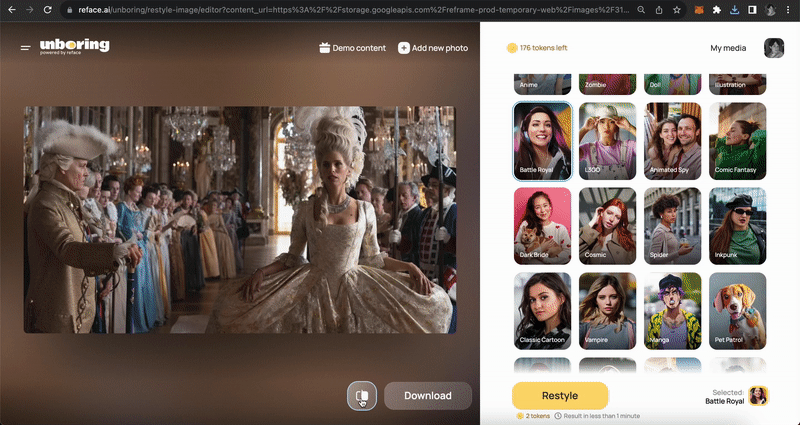Select the Dark Bride style
The image size is (800, 425).
(x=542, y=226)
